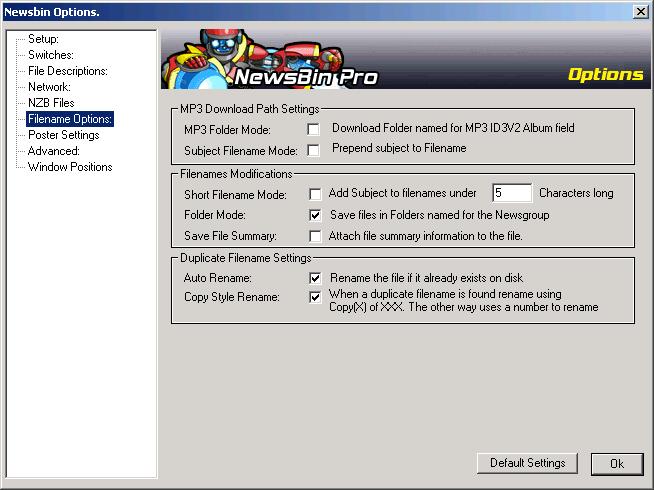Disable the Auto Rename checkbox
The image size is (654, 490).
pos(315,277)
